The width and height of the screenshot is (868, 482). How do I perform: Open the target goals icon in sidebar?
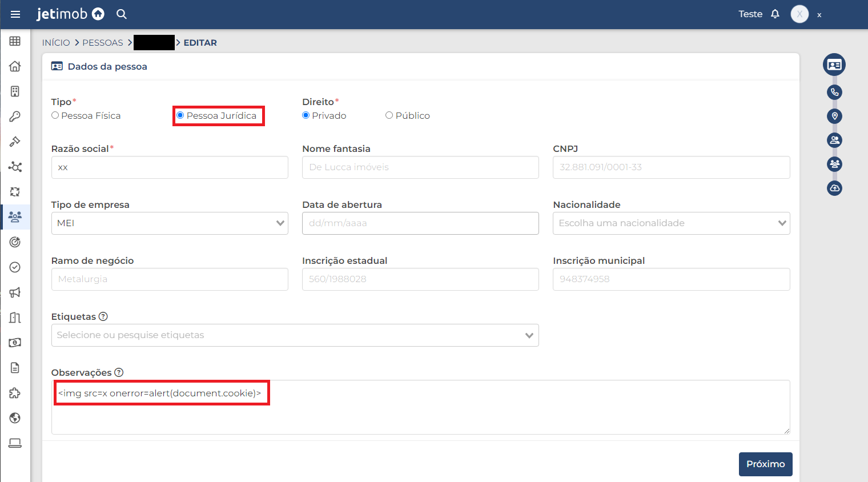tap(15, 242)
